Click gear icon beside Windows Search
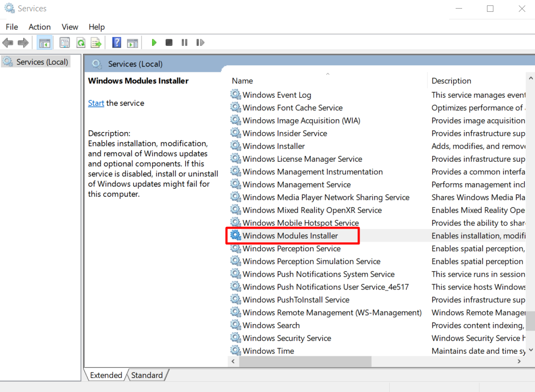535x392 pixels. pos(235,325)
